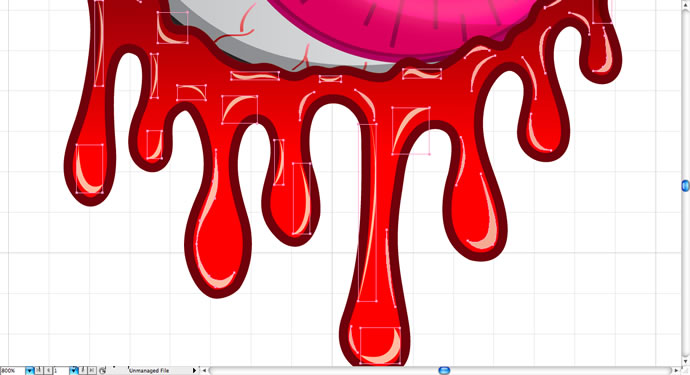Click the horizontal scrollbar right arrow
Image resolution: width=690 pixels, height=375 pixels.
[677, 371]
